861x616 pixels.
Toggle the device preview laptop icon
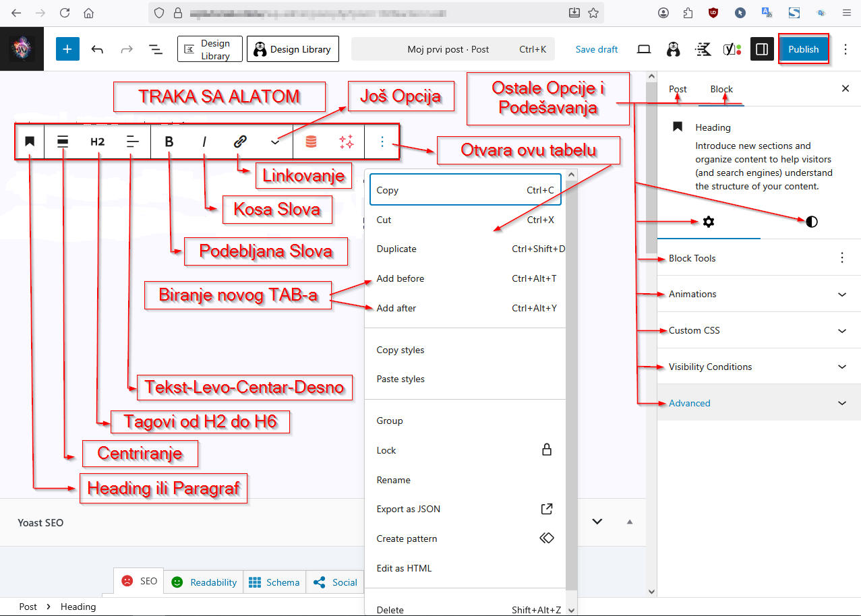644,49
